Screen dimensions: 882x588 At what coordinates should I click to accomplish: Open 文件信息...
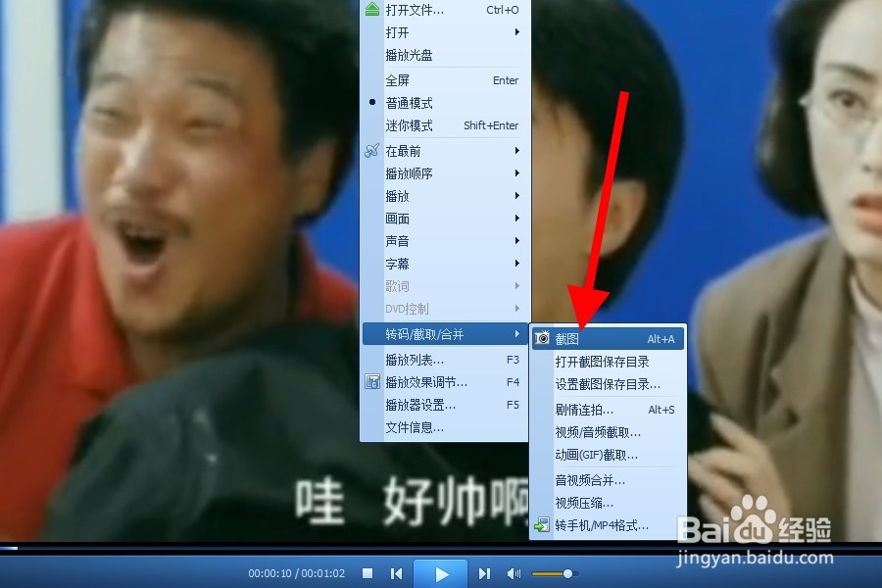click(444, 427)
